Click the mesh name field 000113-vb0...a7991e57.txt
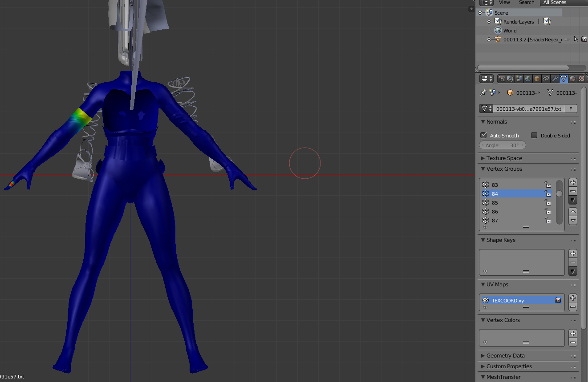The image size is (588, 382). pos(529,109)
